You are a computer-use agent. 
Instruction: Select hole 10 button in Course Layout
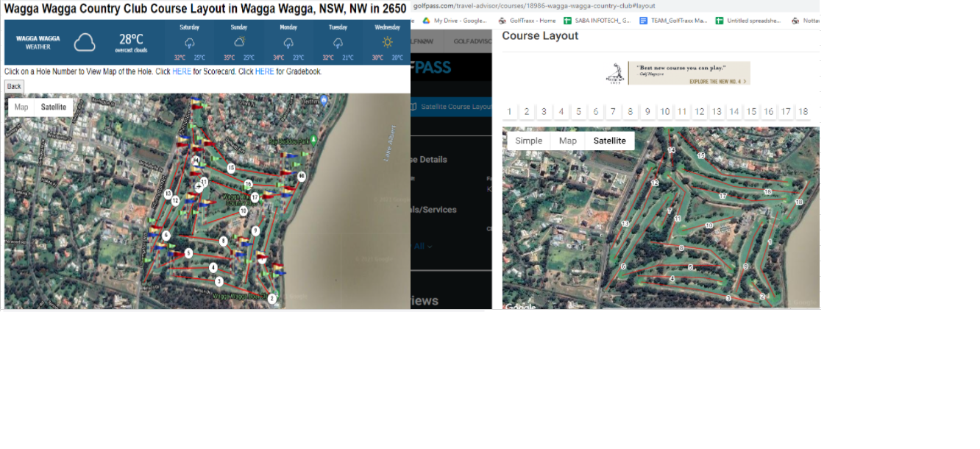tap(665, 112)
